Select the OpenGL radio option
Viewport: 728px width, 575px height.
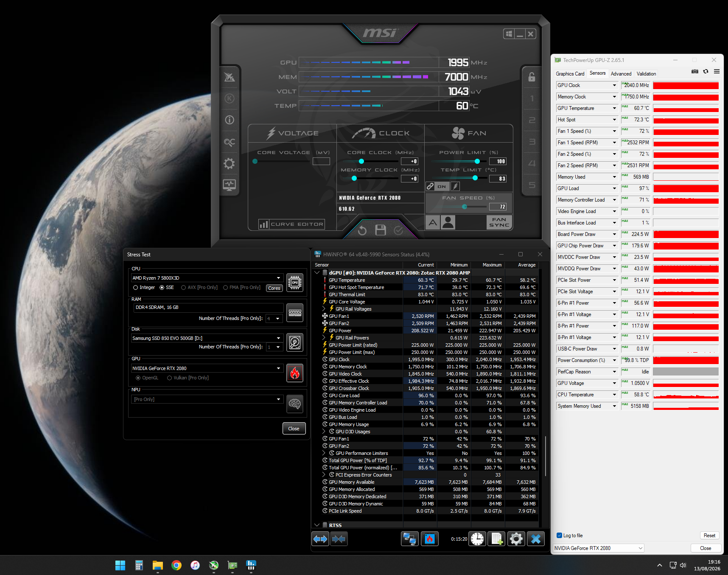(147, 378)
